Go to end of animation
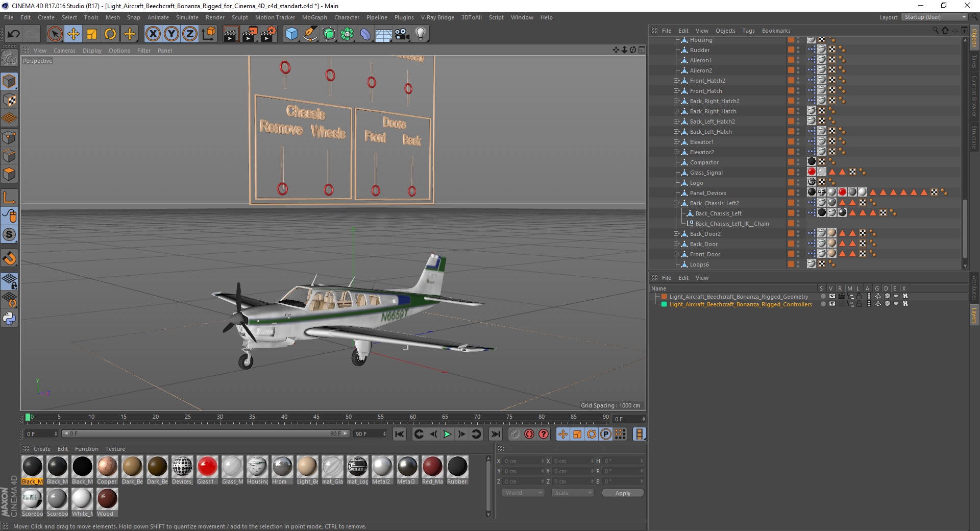 tap(495, 434)
